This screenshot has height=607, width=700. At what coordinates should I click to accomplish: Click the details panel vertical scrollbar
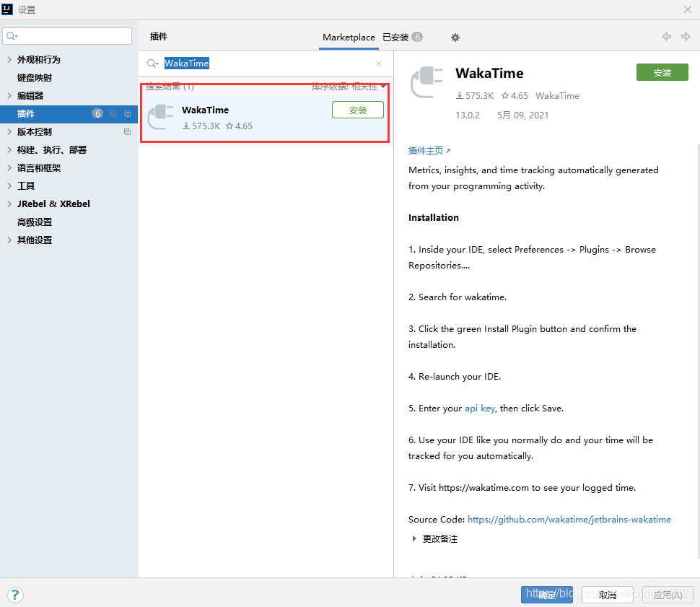point(698,351)
